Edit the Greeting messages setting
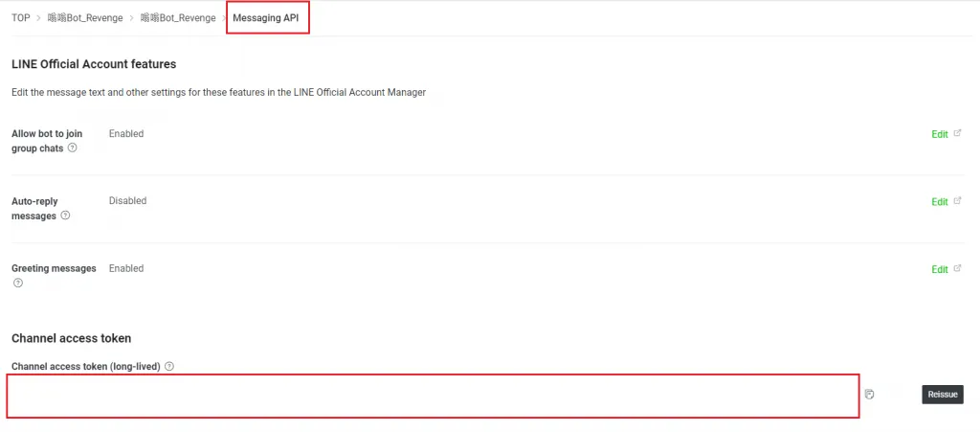Image resolution: width=980 pixels, height=432 pixels. click(x=939, y=270)
